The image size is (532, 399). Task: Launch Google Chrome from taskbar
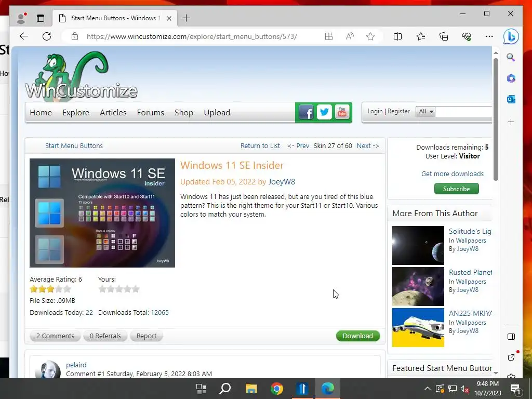coord(277,389)
